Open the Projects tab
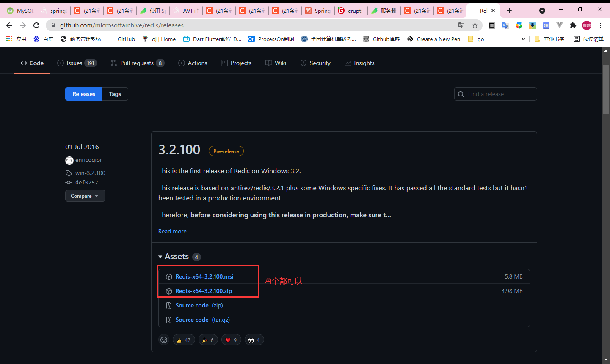610x364 pixels. (x=236, y=63)
